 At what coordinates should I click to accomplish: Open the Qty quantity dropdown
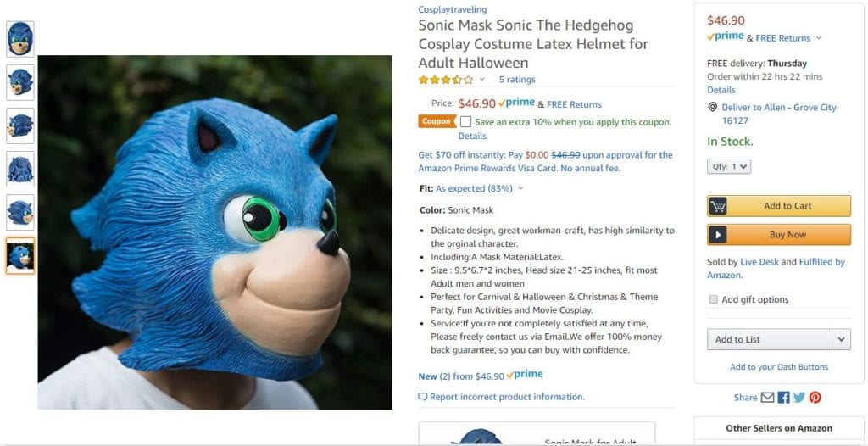click(x=729, y=167)
